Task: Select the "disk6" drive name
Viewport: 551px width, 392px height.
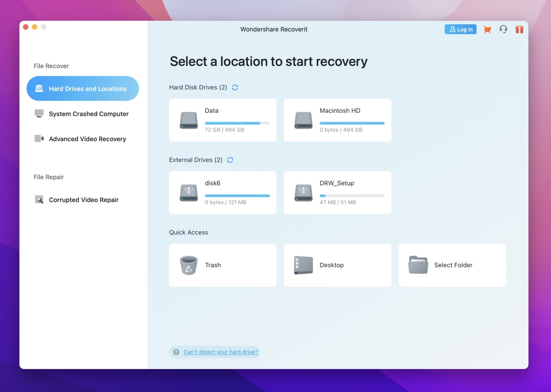Action: [213, 183]
